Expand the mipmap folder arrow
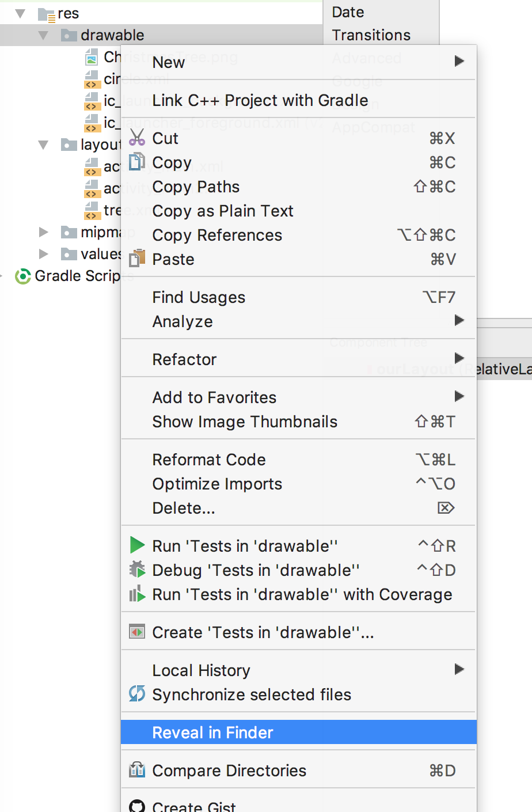 point(44,232)
